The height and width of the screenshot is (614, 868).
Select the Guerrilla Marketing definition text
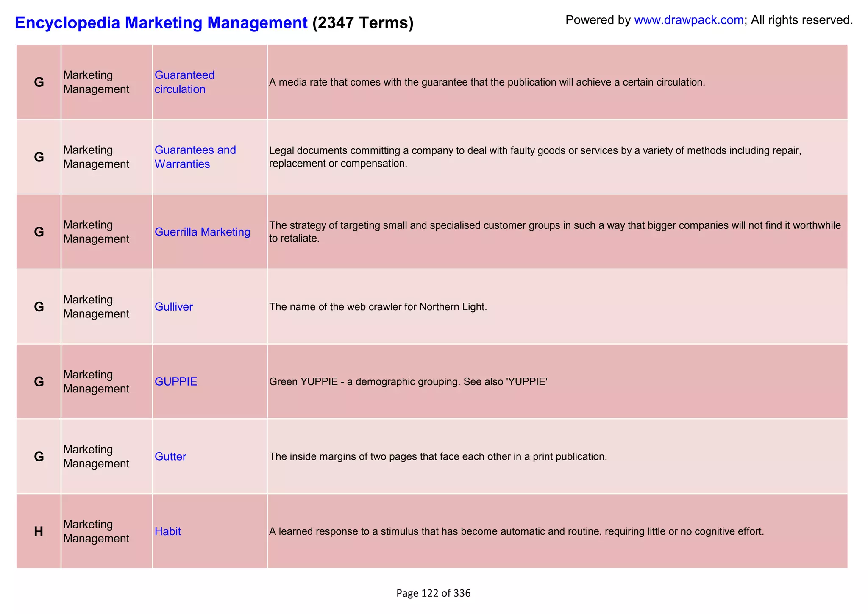coord(555,232)
